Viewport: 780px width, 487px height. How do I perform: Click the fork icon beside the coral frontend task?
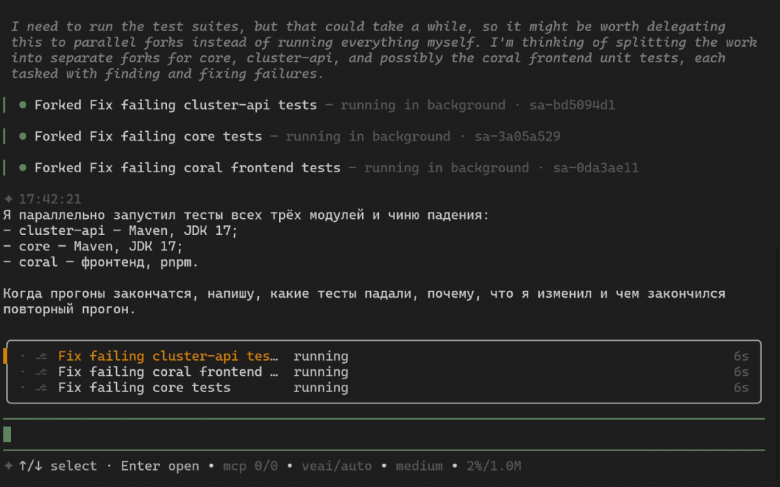pyautogui.click(x=41, y=372)
